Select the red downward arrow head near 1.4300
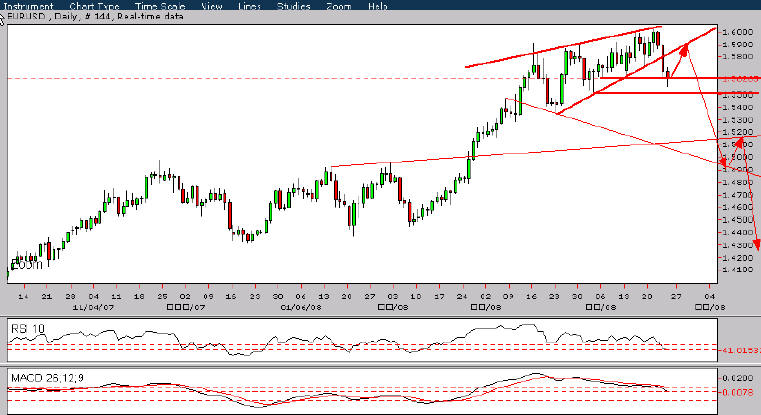Image resolution: width=761 pixels, height=415 pixels. click(755, 244)
